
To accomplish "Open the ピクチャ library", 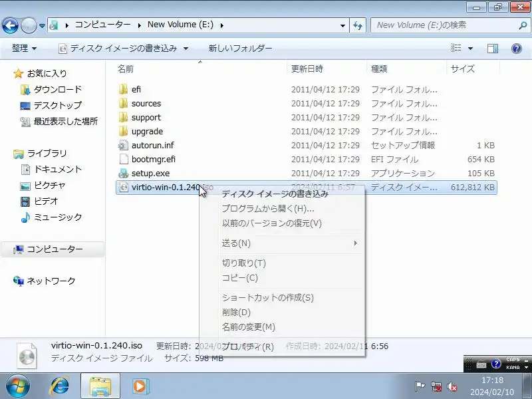I will coord(43,186).
